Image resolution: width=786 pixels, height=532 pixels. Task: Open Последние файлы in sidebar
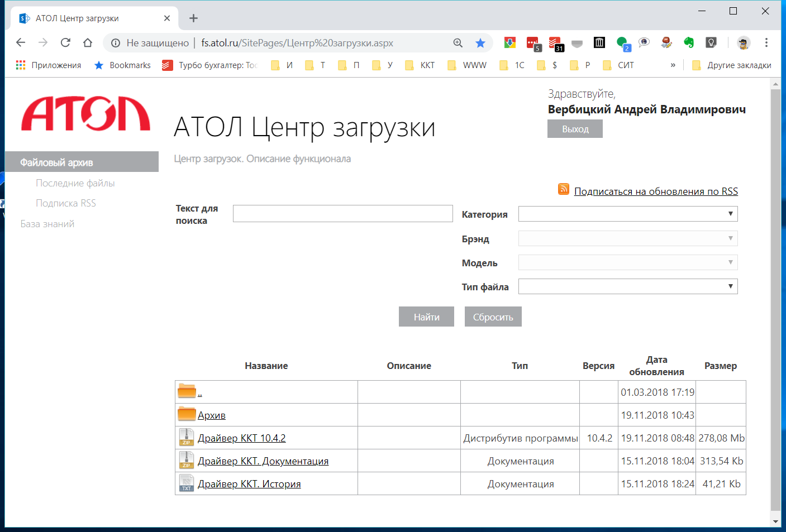(x=75, y=183)
